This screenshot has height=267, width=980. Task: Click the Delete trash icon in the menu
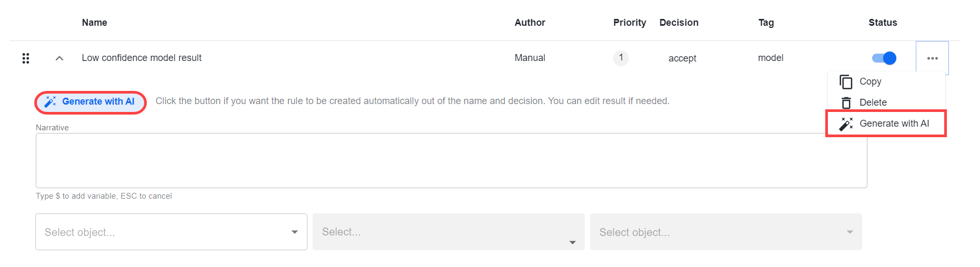pos(846,102)
